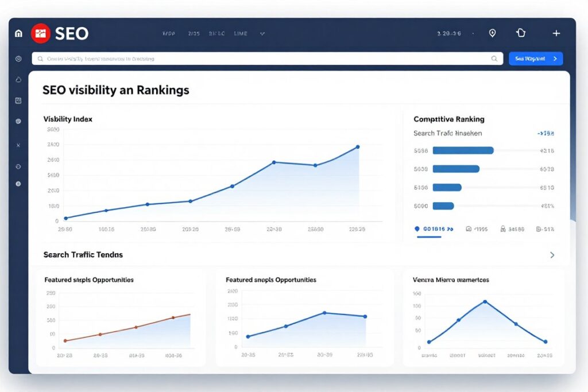The height and width of the screenshot is (392, 588).
Task: Click the Search Trafc Inaeken label
Action: (x=447, y=133)
